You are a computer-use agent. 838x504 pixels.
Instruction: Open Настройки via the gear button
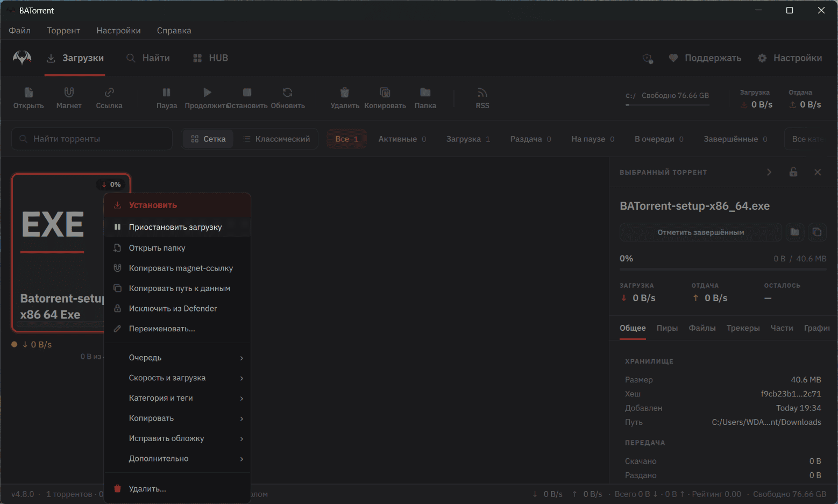coord(790,58)
